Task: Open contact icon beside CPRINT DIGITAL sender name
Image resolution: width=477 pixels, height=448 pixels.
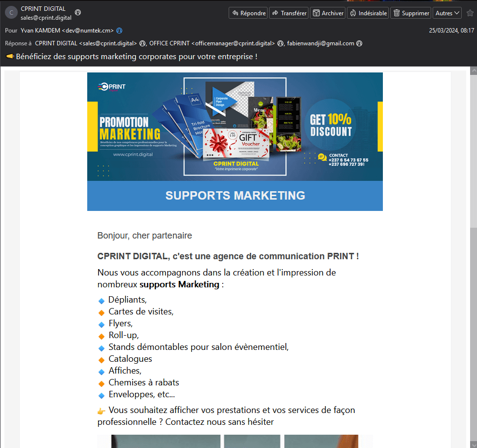Action: 78,12
